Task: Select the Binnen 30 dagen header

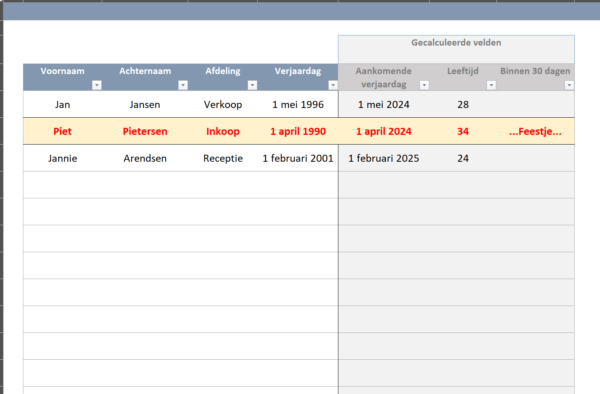Action: (x=535, y=77)
